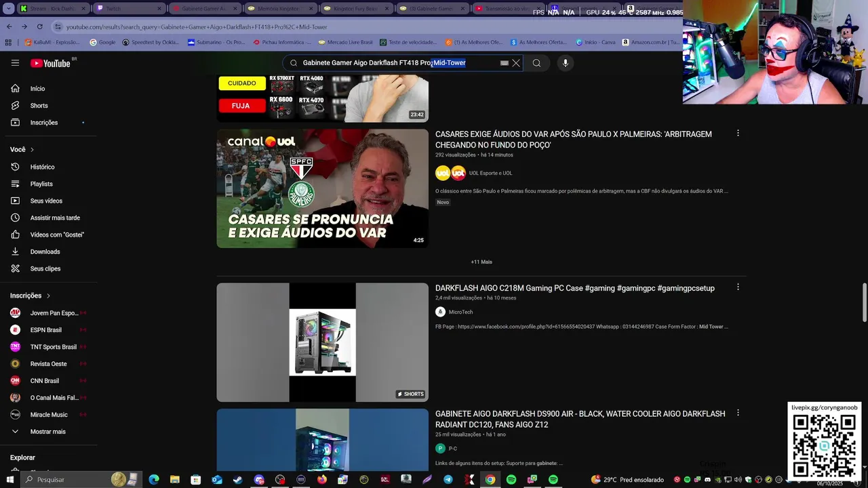The height and width of the screenshot is (488, 868).
Task: Reload the page with the refresh icon
Action: [39, 26]
